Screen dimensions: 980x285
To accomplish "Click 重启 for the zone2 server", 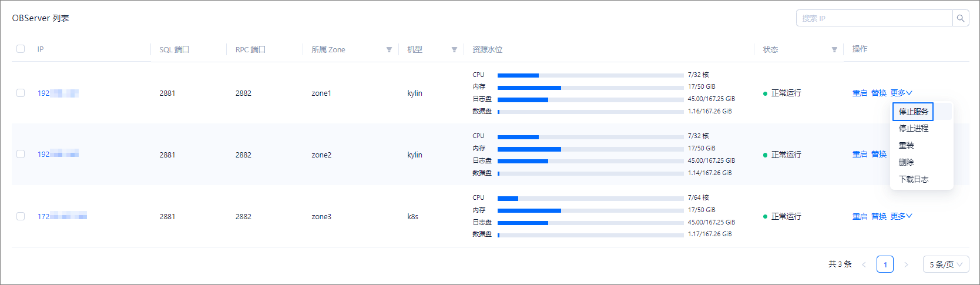I will click(860, 155).
